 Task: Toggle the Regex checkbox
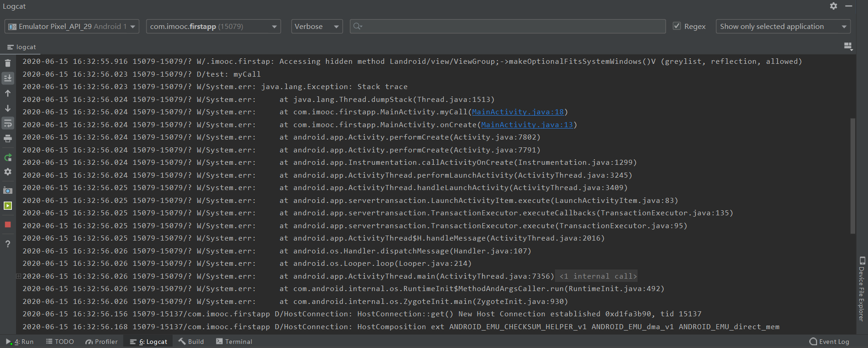click(677, 26)
